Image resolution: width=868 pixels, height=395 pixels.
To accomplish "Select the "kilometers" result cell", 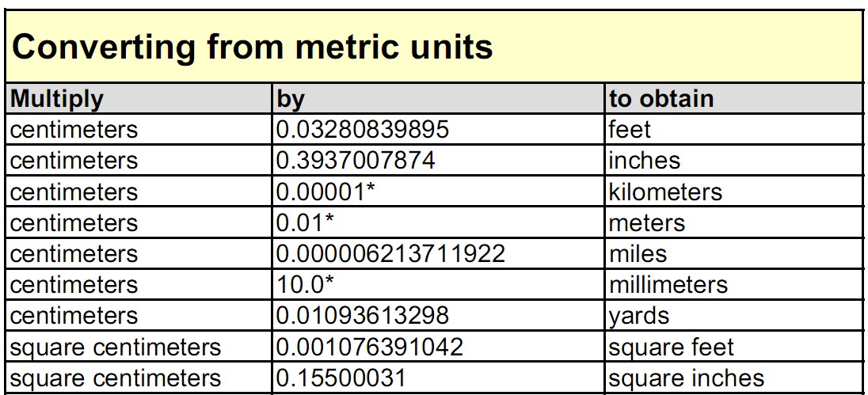I will click(x=665, y=192).
